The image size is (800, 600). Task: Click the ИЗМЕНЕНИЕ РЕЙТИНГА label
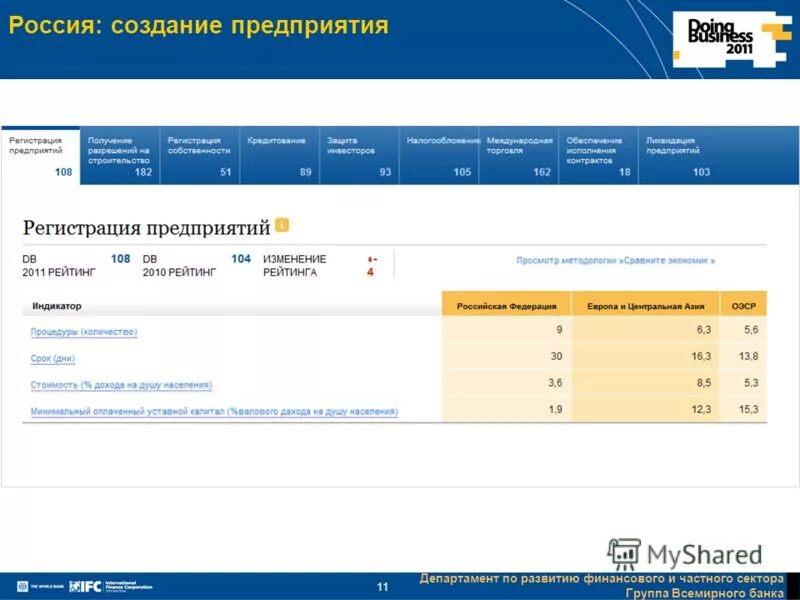point(294,266)
